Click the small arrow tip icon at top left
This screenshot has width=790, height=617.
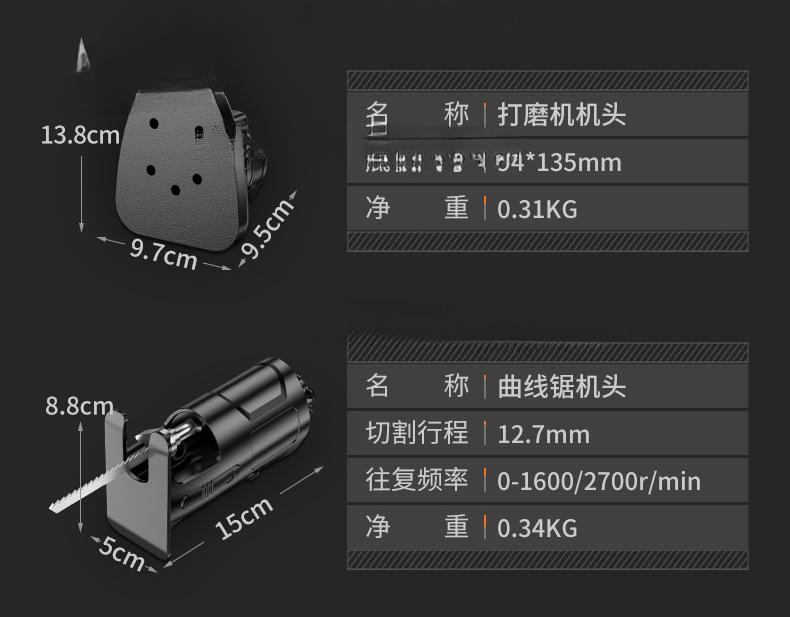[x=83, y=55]
